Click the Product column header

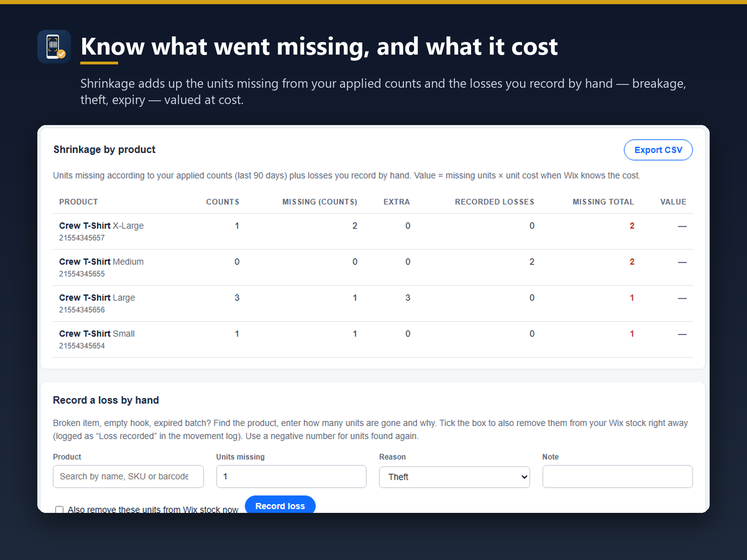(78, 202)
